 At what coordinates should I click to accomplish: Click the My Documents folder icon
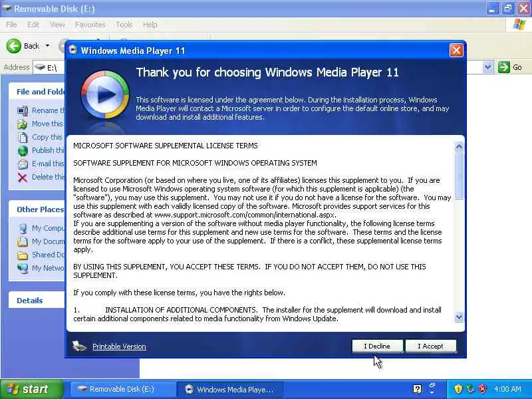(23, 241)
